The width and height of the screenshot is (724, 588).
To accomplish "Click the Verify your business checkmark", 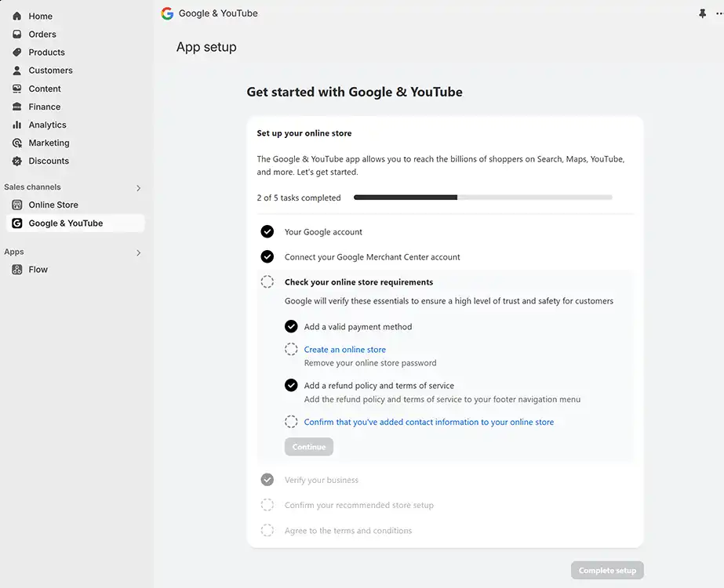I will (x=267, y=480).
